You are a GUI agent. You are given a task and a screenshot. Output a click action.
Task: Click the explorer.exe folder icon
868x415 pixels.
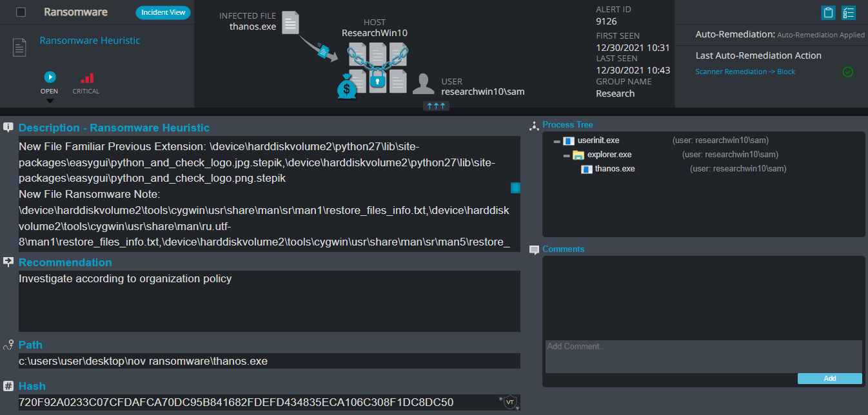click(x=578, y=155)
